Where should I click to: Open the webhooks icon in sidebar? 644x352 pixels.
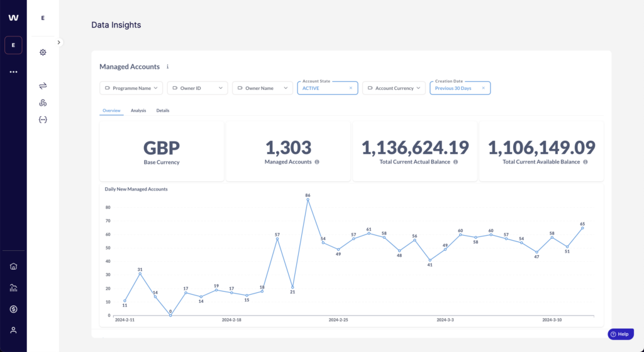43,102
